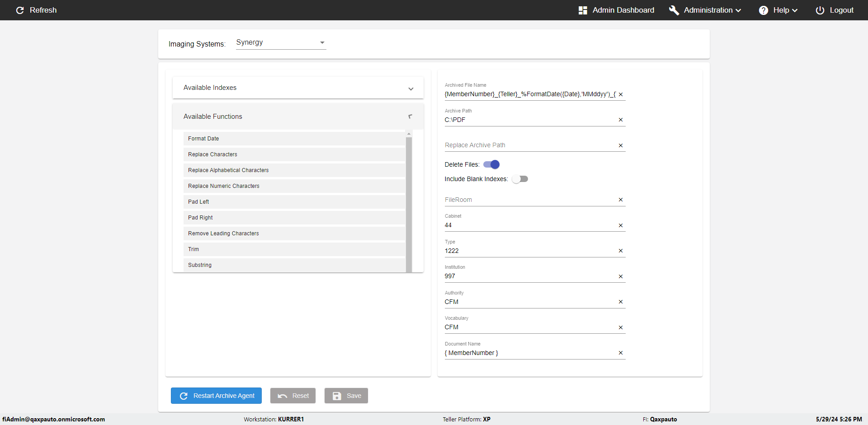The height and width of the screenshot is (425, 868).
Task: Clear the Archive Path field
Action: (621, 120)
